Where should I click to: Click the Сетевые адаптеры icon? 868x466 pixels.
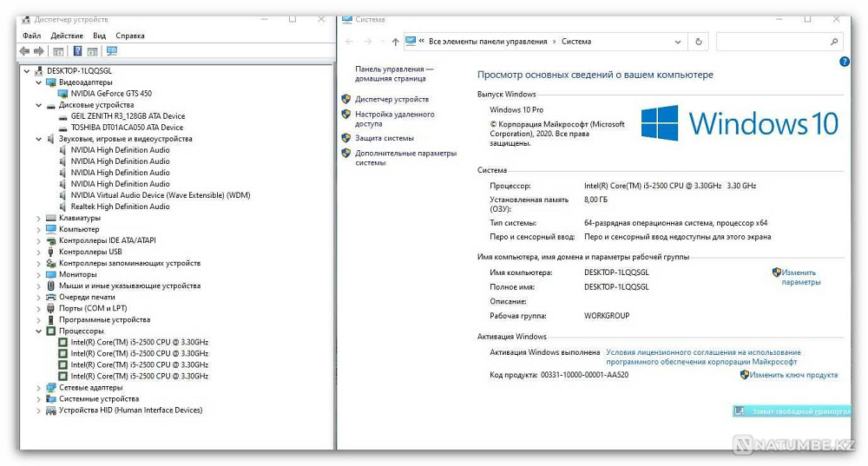51,388
